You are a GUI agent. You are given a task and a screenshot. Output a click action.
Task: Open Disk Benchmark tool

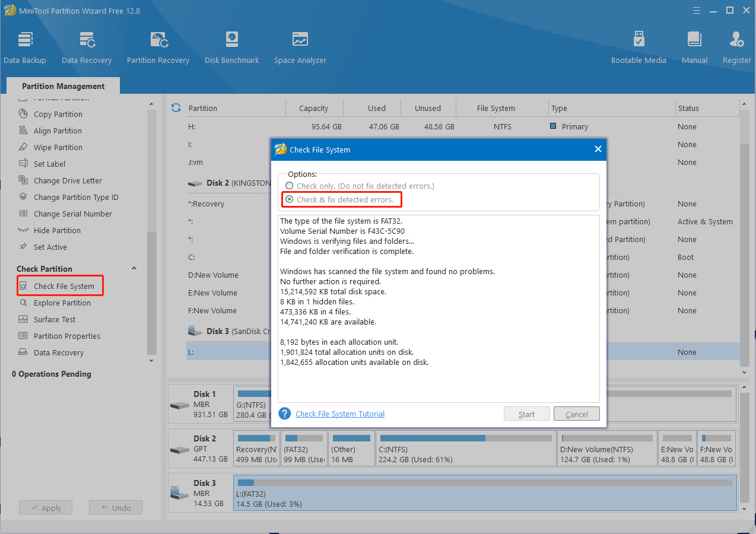(232, 47)
